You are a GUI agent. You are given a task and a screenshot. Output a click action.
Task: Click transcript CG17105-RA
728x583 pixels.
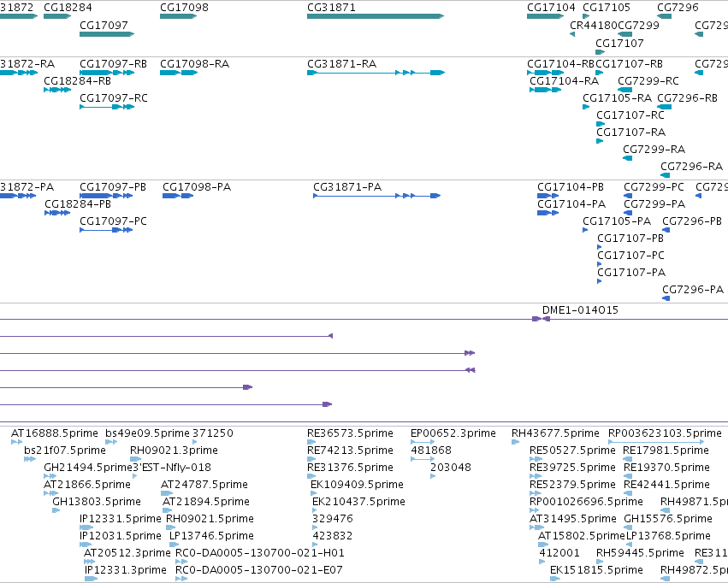tap(586, 107)
